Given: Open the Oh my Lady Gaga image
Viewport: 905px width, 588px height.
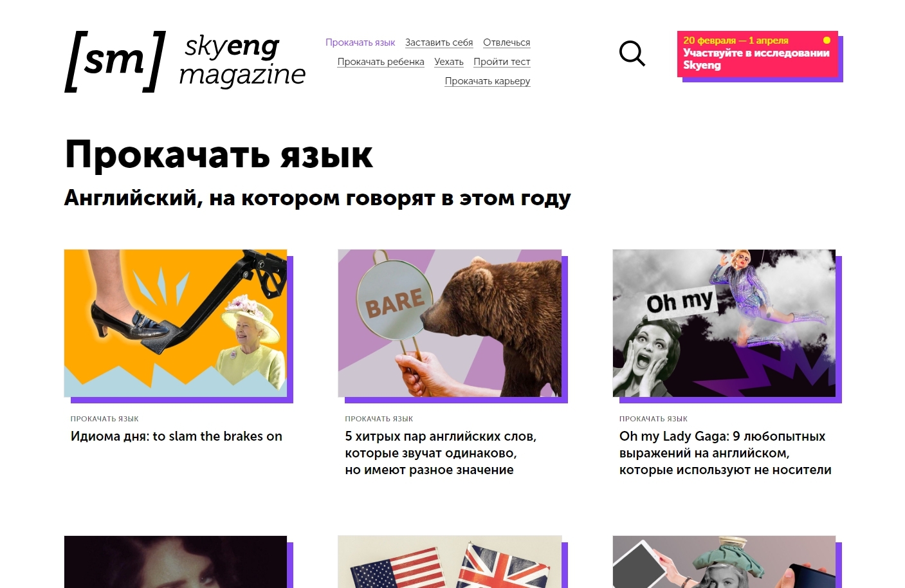Looking at the screenshot, I should (724, 323).
